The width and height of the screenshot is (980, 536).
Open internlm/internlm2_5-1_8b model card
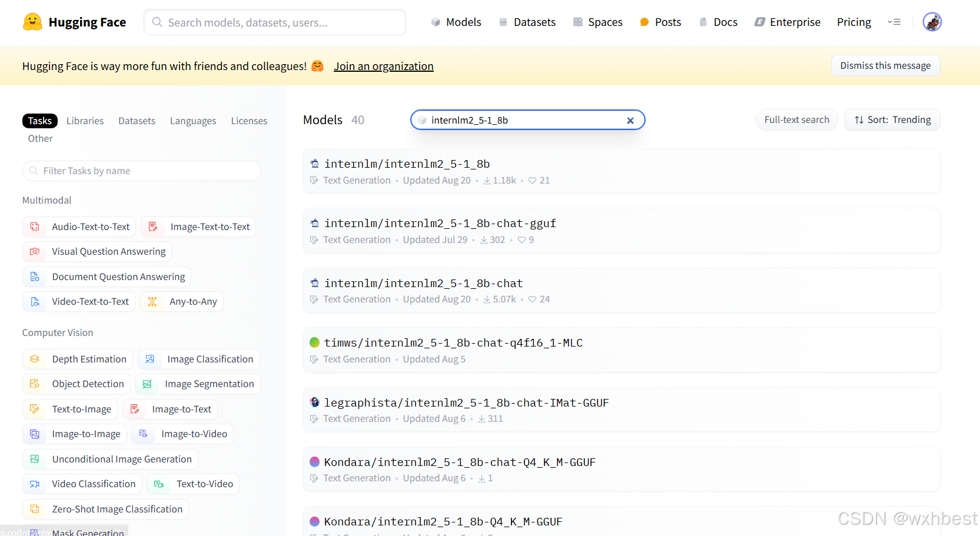click(x=622, y=171)
